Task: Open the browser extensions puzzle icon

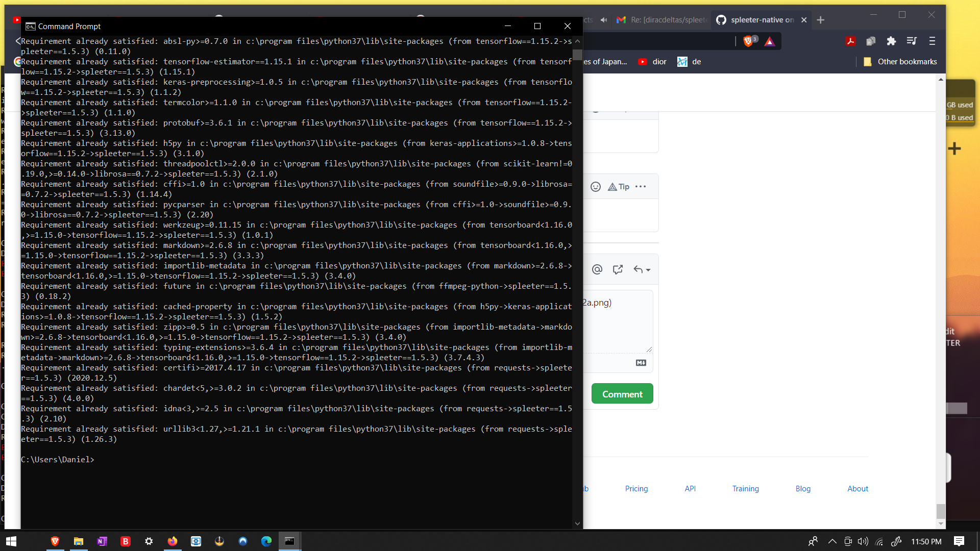Action: click(892, 41)
